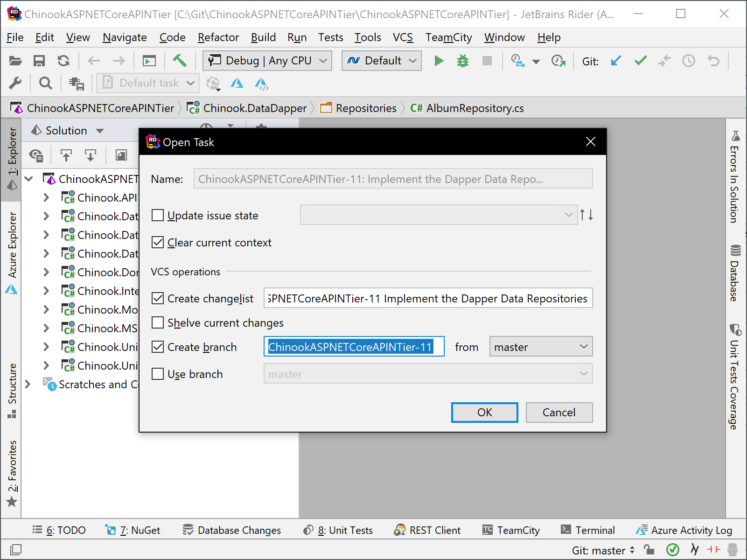Click the collapse all icon in Solution panel
This screenshot has width=747, height=560.
(66, 155)
